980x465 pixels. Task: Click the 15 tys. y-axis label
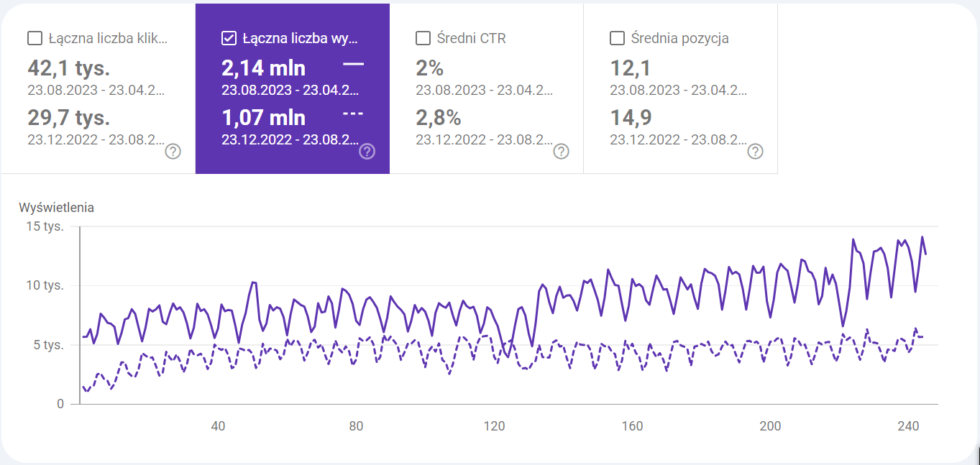45,226
